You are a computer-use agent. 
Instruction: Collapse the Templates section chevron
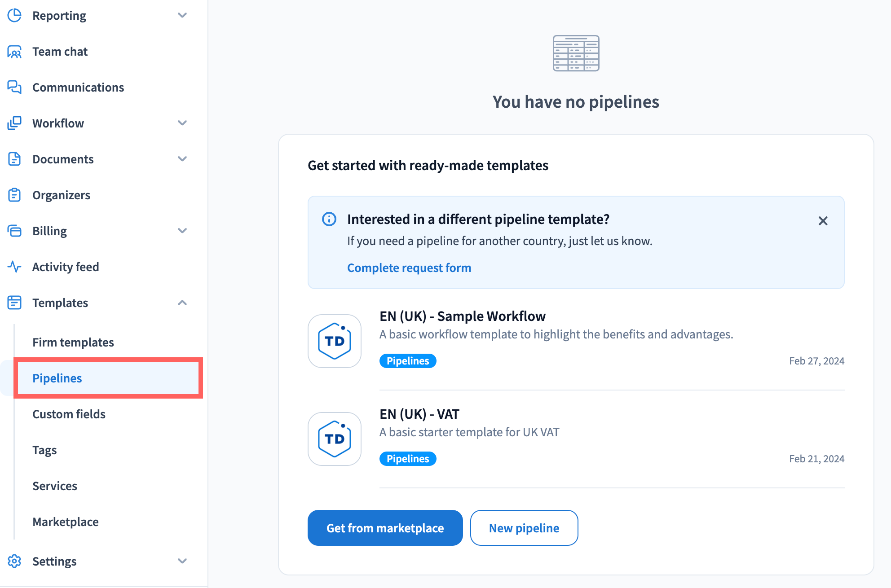182,303
